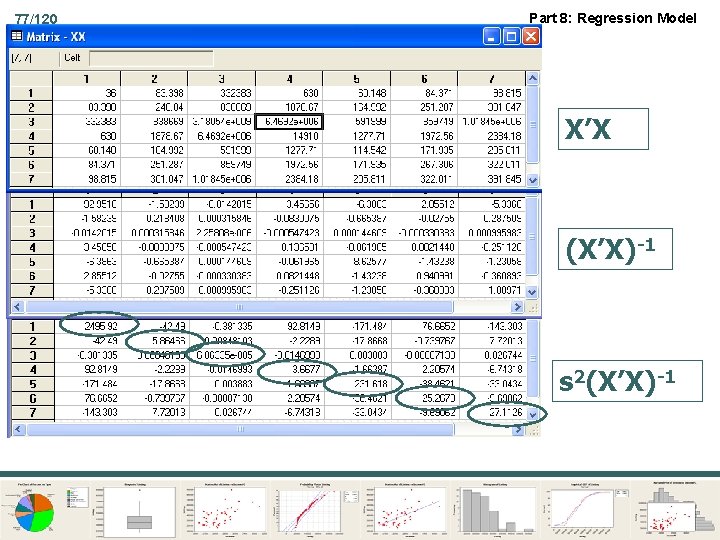720x540 pixels.
Task: Click the left scroll arrow below inverse matrix
Action: point(18,306)
